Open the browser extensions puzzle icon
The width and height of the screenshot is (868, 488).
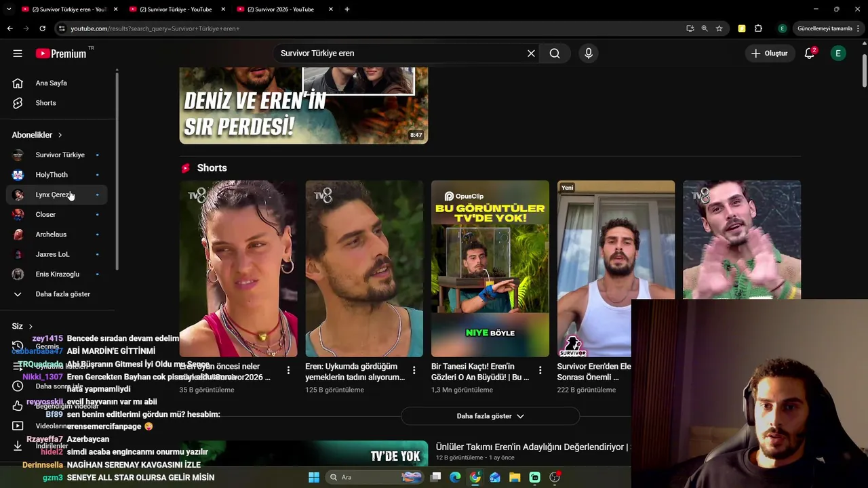(x=758, y=28)
